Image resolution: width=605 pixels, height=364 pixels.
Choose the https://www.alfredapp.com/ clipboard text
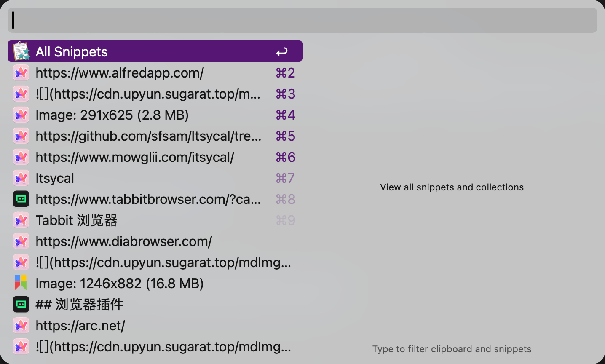coord(120,73)
